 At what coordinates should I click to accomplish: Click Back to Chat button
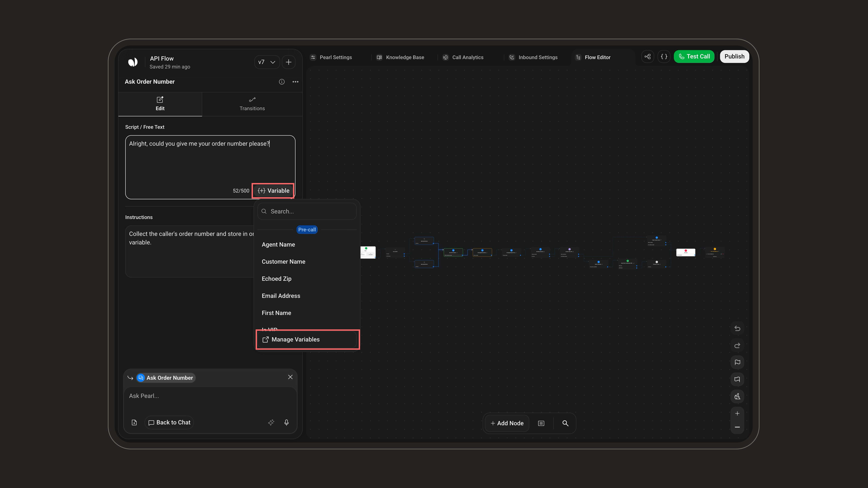[169, 422]
